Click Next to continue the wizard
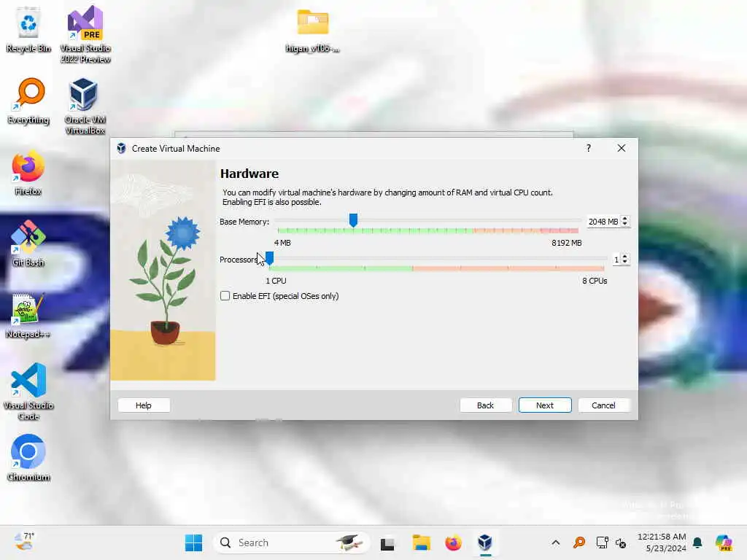Screen dimensions: 747x560 (x=544, y=405)
